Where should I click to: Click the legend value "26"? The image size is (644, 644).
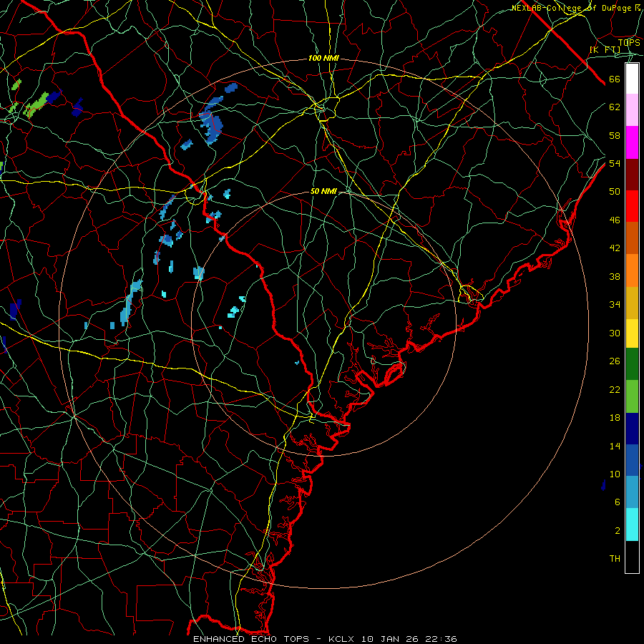[615, 361]
